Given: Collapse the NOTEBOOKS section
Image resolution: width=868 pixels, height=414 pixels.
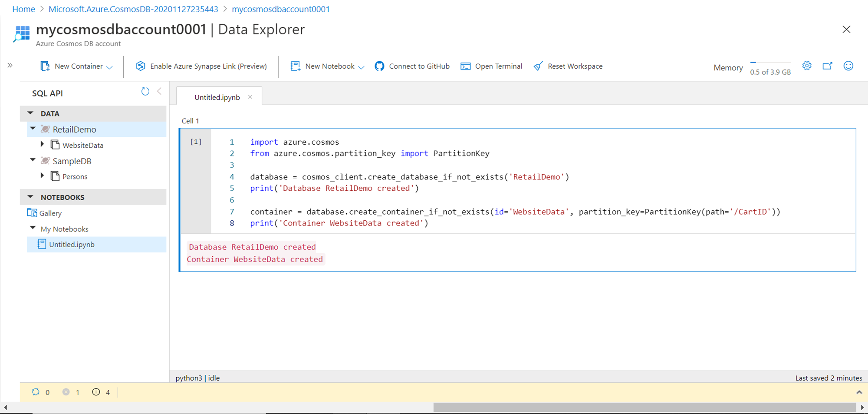Looking at the screenshot, I should (30, 197).
